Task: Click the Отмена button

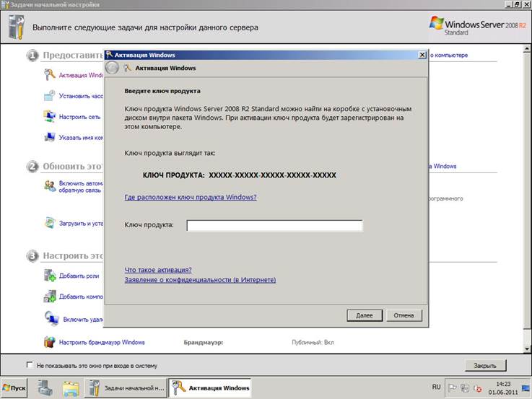Action: 404,315
